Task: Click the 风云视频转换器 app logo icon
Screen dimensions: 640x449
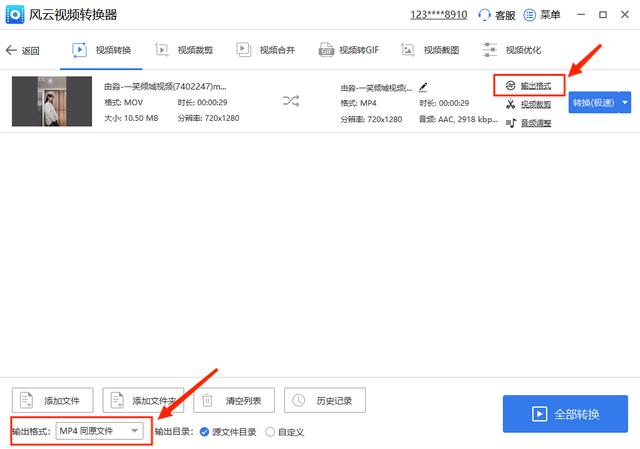Action: tap(15, 15)
